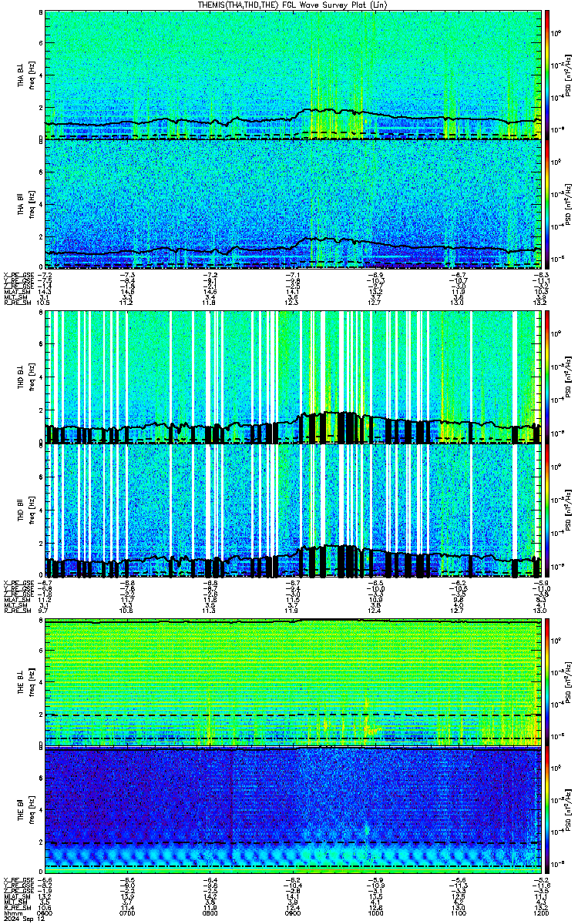Click 'X_RE_GSE' row label under THA panels
Image resolution: width=578 pixels, height=924 pixels.
(x=18, y=275)
